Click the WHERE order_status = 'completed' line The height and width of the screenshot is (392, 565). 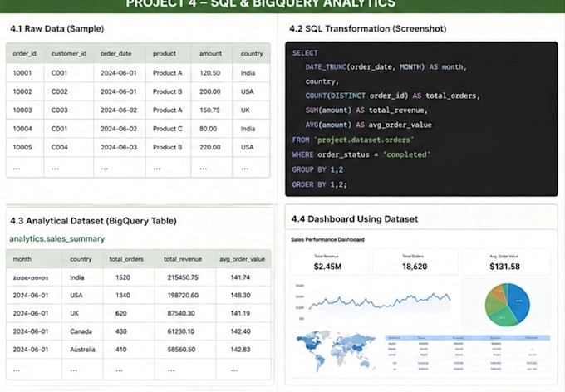361,154
